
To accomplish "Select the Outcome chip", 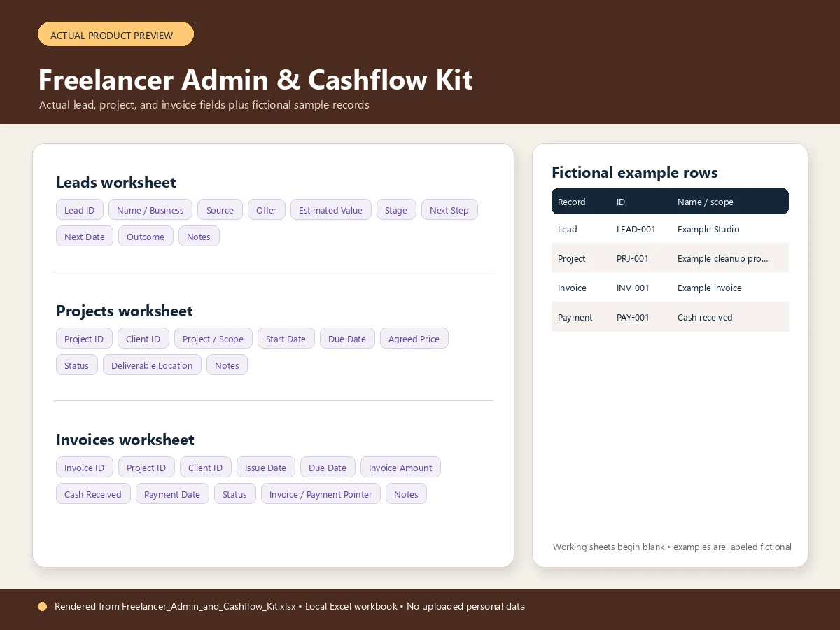I will 146,237.
